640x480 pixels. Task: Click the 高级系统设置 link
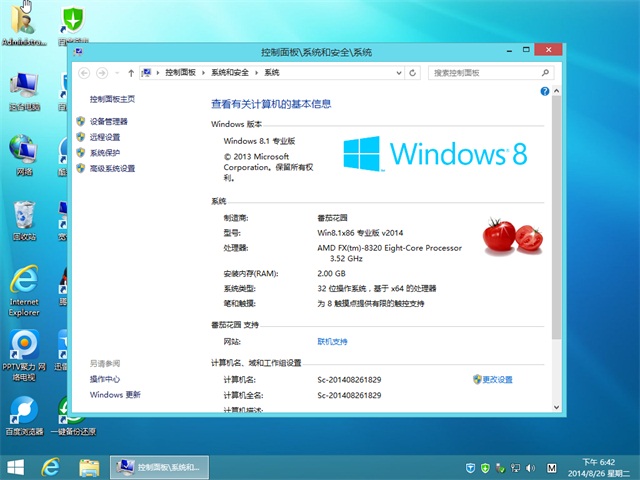click(112, 169)
